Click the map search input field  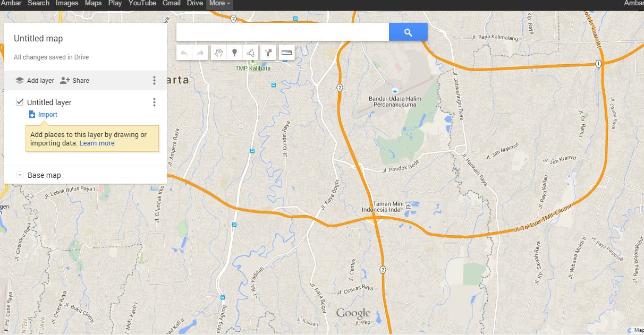283,32
